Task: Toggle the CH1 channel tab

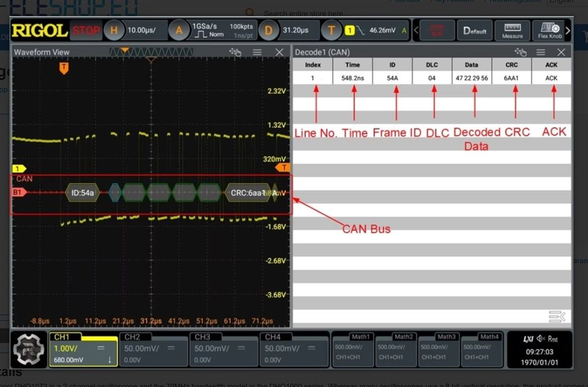Action: [x=83, y=349]
